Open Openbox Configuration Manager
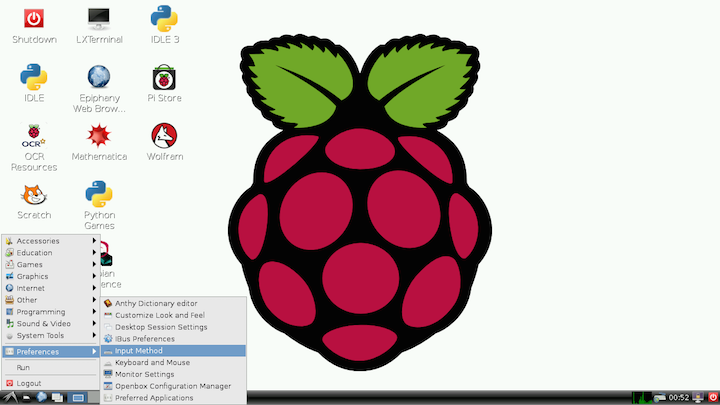The image size is (720, 405). [x=174, y=386]
